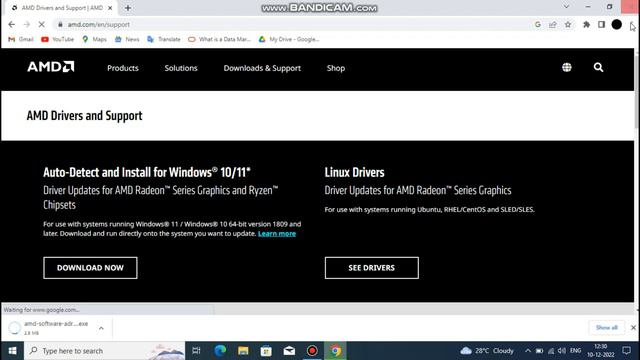Viewport: 640px width, 360px height.
Task: Click the browser forward arrow
Action: point(27,24)
